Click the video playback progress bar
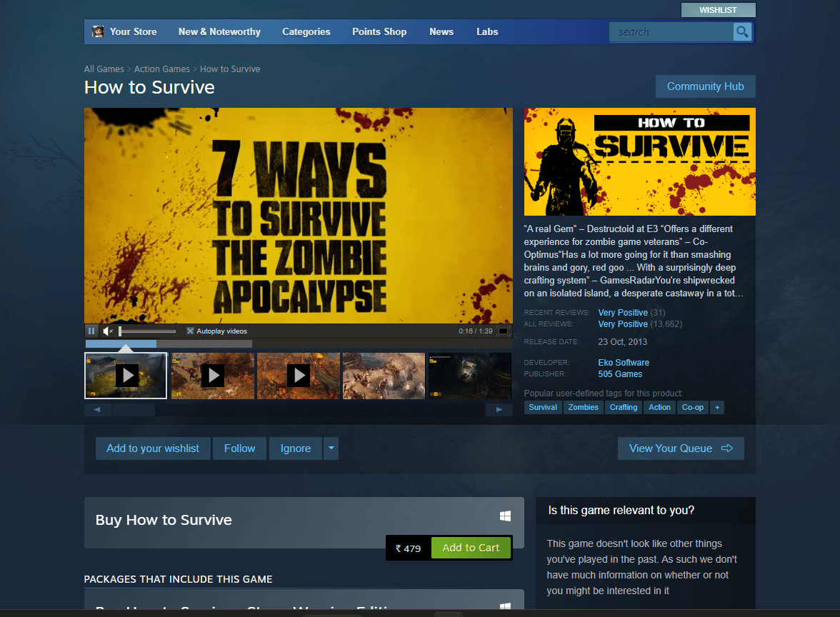Image resolution: width=840 pixels, height=617 pixels. tap(299, 344)
